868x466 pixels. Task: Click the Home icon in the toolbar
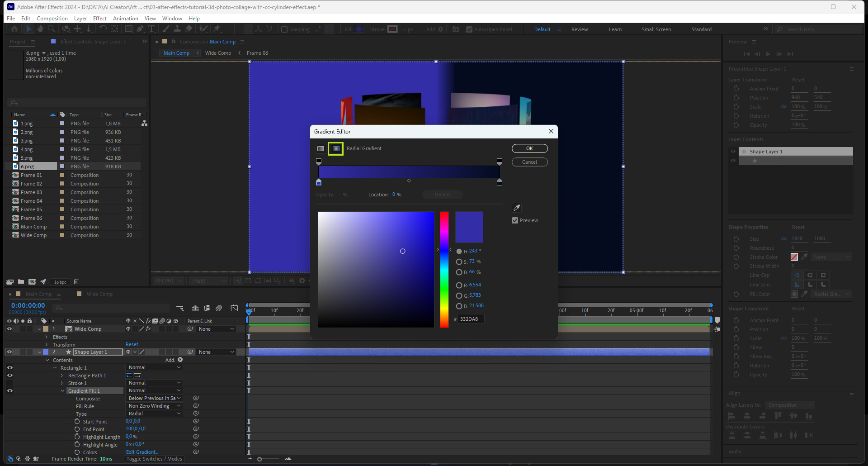14,29
